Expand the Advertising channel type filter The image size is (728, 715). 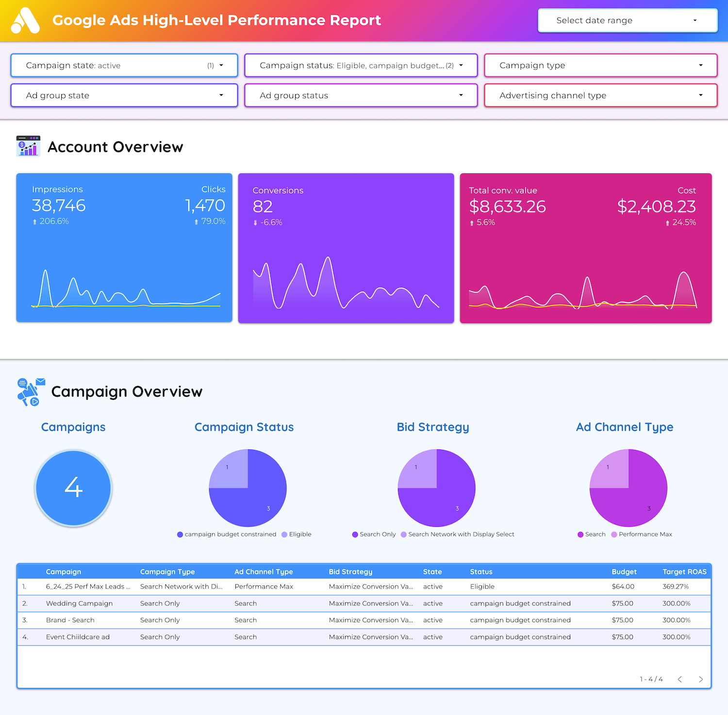[x=601, y=96]
